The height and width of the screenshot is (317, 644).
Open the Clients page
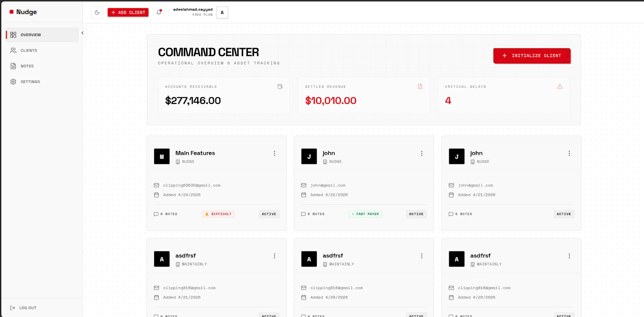42,51
